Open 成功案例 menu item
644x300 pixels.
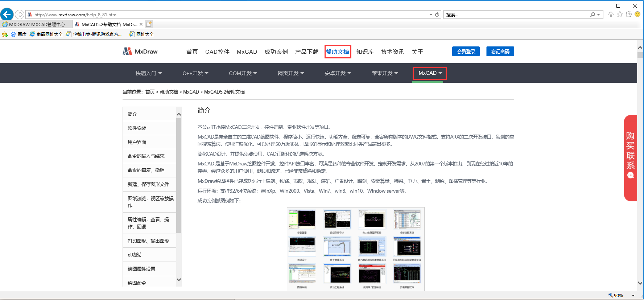tap(276, 52)
